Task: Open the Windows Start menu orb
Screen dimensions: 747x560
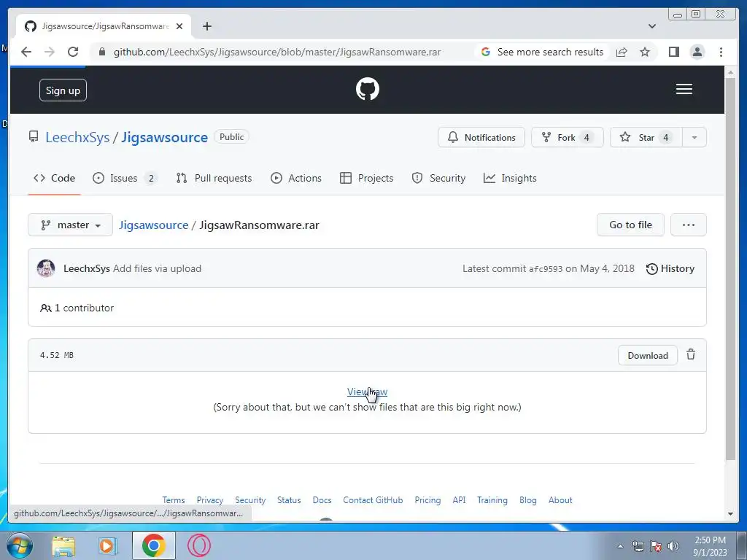Action: 20,545
